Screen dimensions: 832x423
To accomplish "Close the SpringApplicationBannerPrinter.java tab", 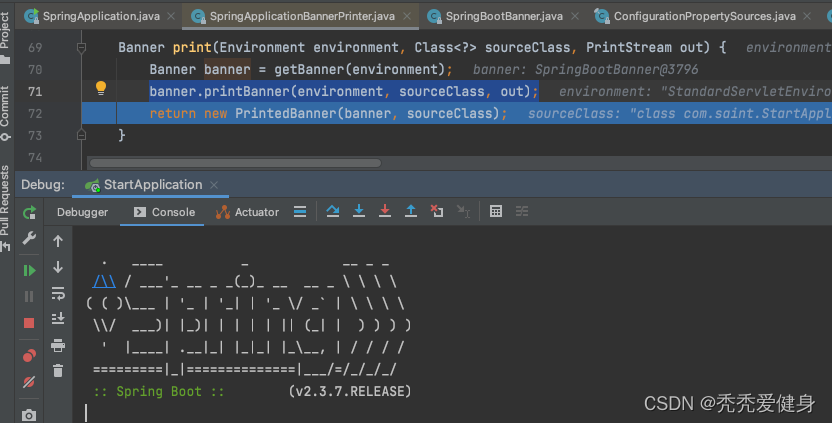I will (407, 16).
